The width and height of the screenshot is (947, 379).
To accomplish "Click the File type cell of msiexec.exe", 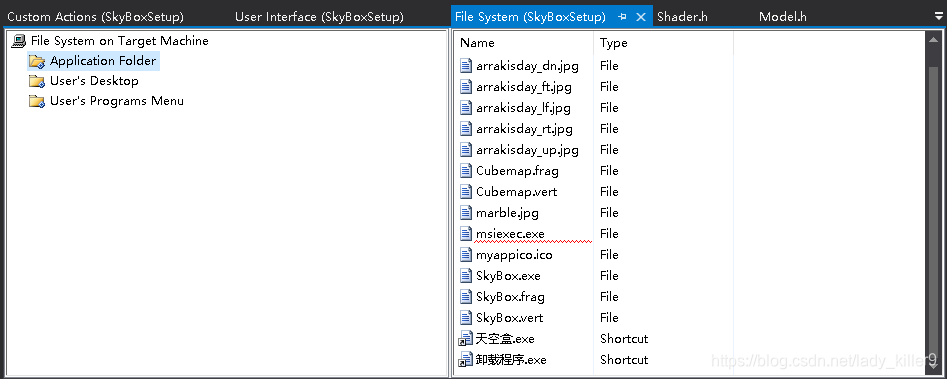I will [x=609, y=234].
